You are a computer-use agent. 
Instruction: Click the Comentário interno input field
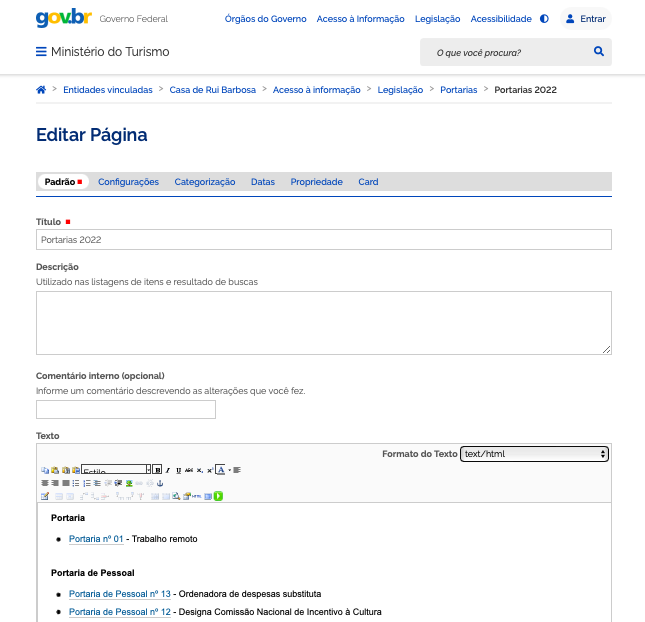[x=126, y=409]
